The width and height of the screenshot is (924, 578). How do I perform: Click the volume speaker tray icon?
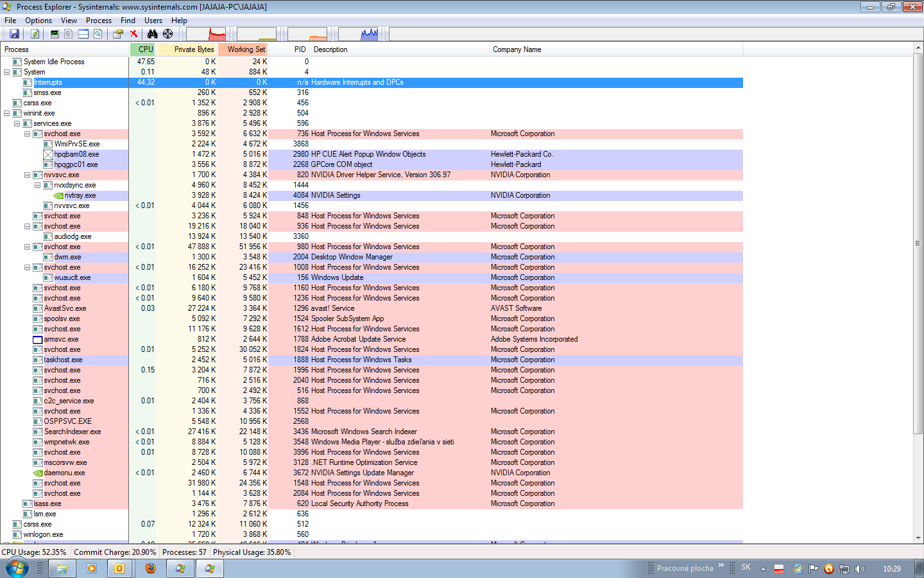[860, 568]
